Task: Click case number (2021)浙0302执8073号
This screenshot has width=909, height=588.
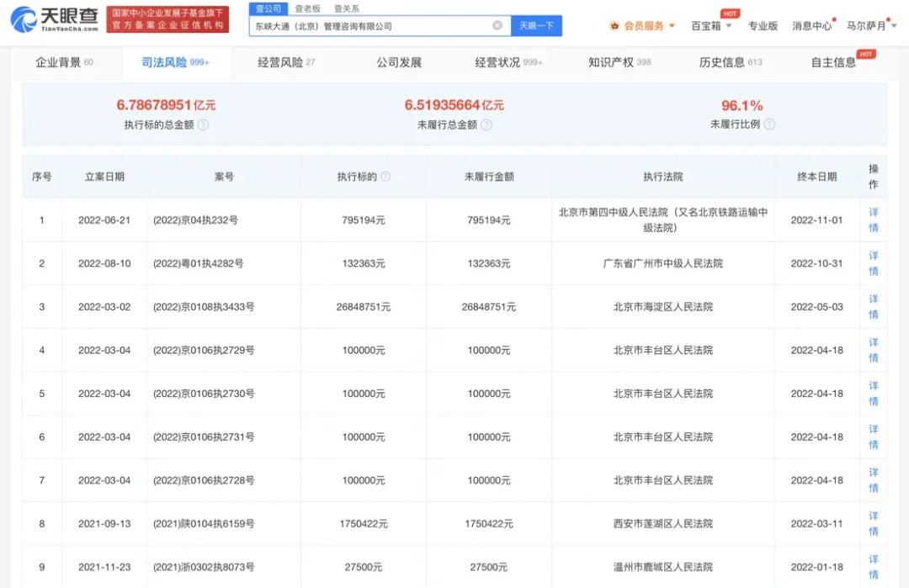Action: (204, 567)
